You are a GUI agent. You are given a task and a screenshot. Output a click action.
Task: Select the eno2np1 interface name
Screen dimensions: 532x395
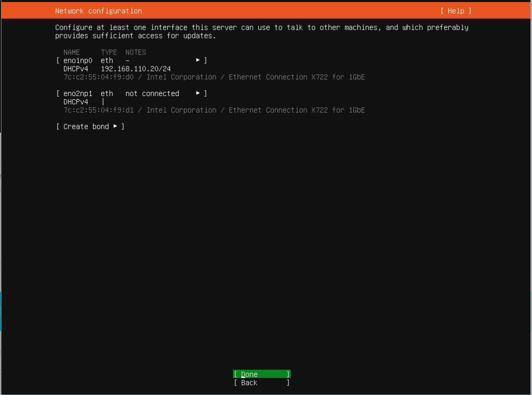(77, 93)
